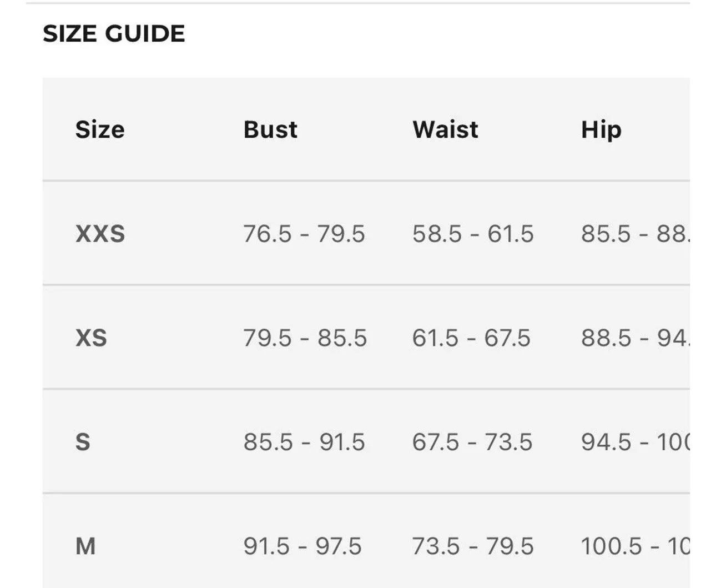Image resolution: width=716 pixels, height=588 pixels.
Task: Click the XXS size row label
Action: (x=100, y=234)
